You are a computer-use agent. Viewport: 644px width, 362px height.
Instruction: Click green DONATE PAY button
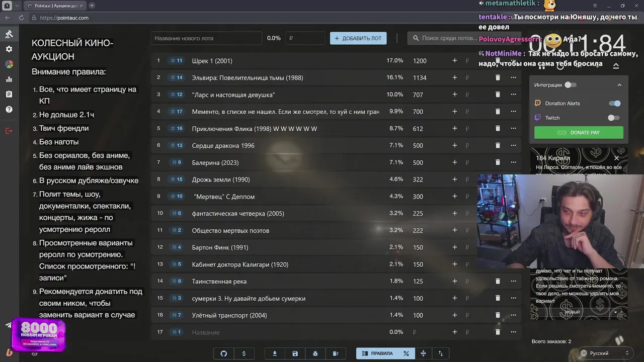click(579, 133)
